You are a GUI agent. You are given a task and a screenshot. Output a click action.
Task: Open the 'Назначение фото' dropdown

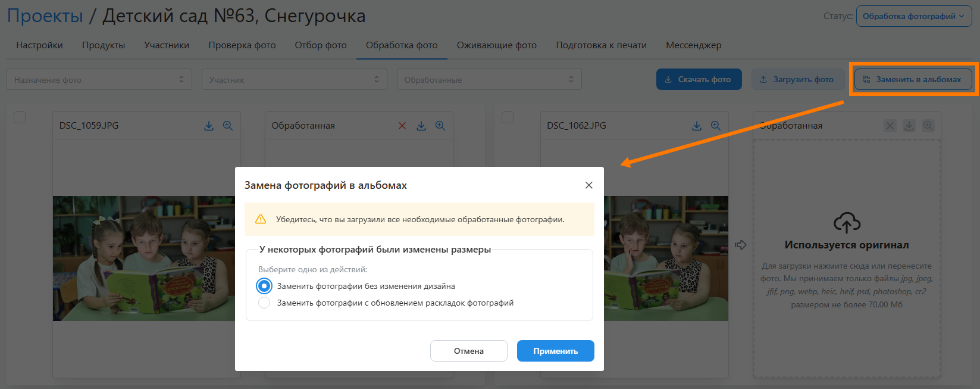pyautogui.click(x=99, y=79)
